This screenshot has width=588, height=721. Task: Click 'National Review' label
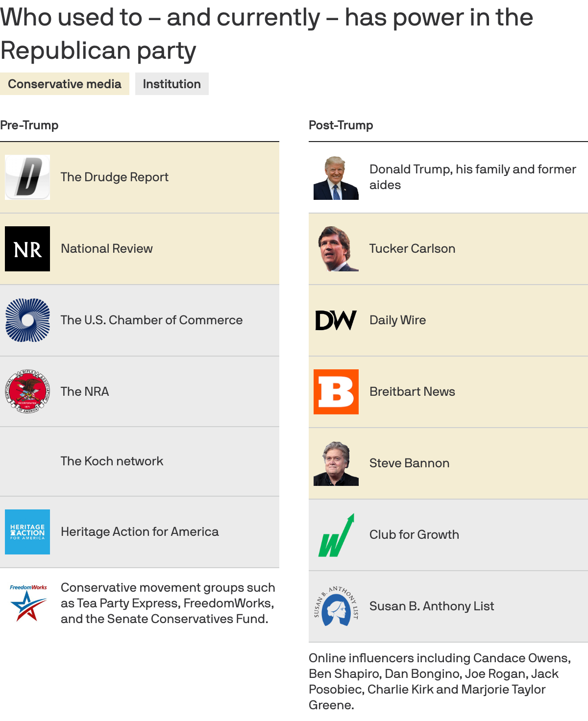click(x=107, y=249)
